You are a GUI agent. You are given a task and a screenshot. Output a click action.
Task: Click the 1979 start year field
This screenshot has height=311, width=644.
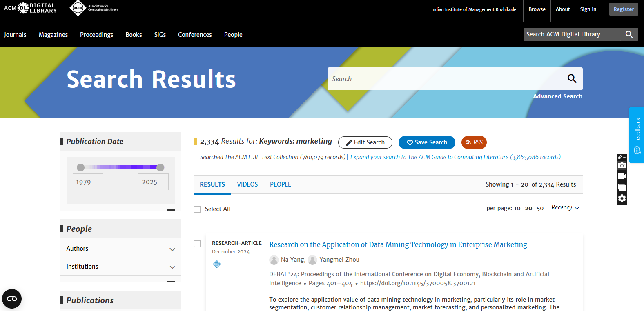88,182
